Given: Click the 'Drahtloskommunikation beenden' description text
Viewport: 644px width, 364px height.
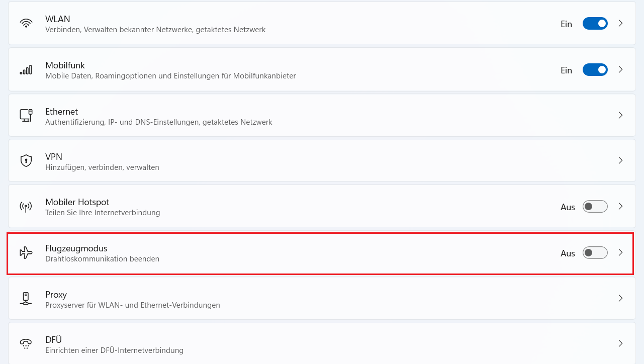Looking at the screenshot, I should click(x=102, y=259).
